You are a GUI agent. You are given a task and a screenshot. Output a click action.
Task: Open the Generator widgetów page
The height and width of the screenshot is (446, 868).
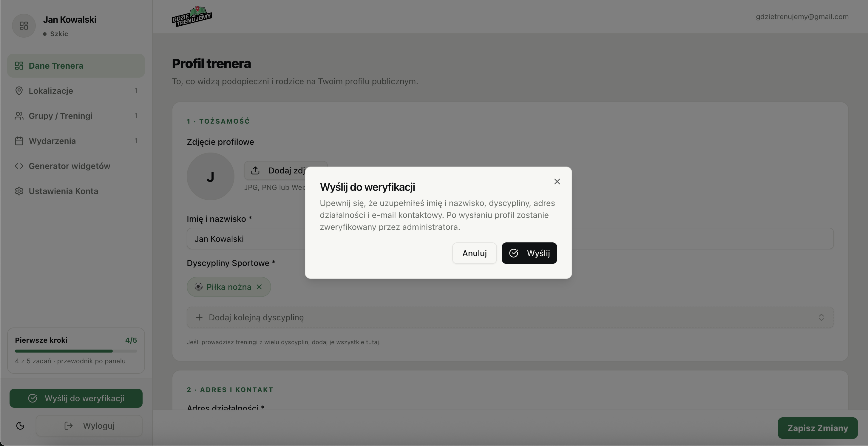click(76, 166)
